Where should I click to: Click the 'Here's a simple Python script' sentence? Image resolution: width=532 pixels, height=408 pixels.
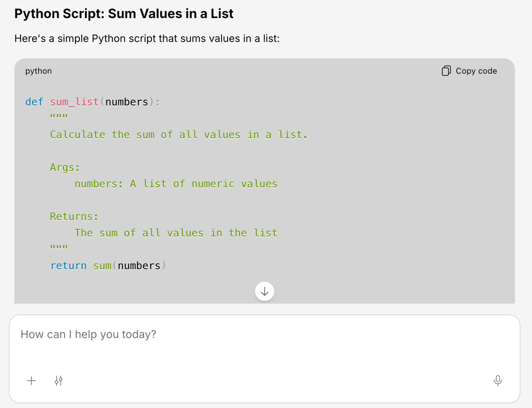pos(147,39)
